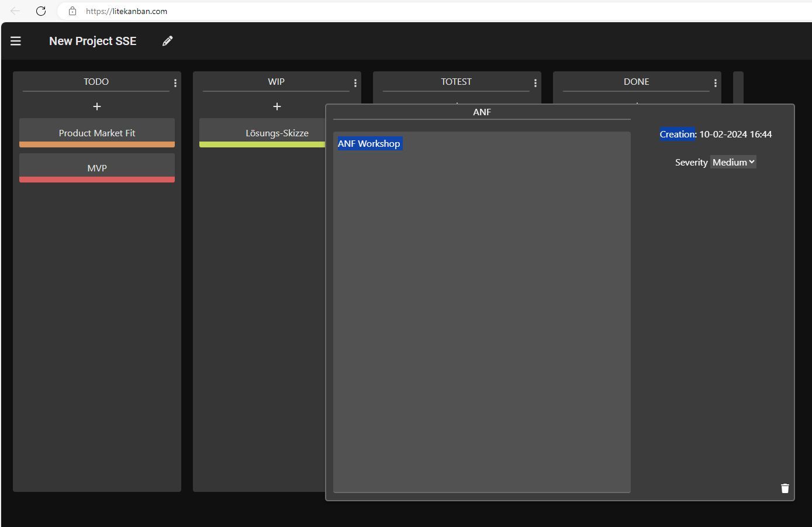Click inside the ANF Workshop description area
Viewport: 812px width, 527px height.
(482, 312)
